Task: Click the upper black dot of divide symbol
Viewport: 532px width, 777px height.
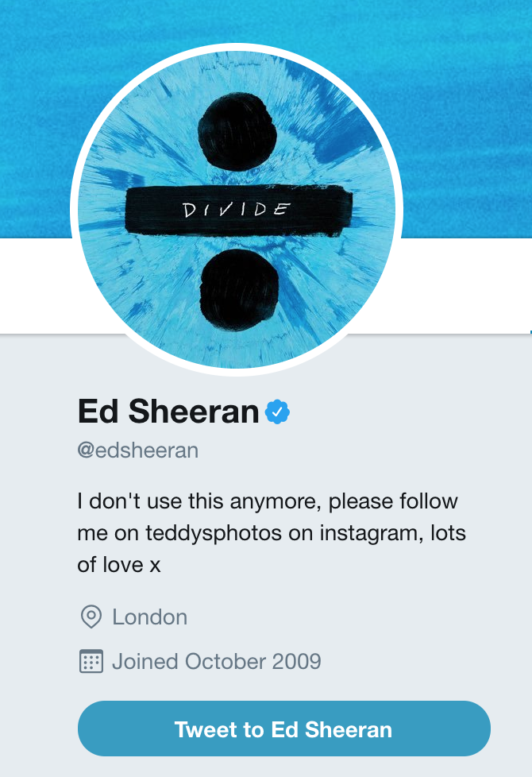Action: point(237,131)
